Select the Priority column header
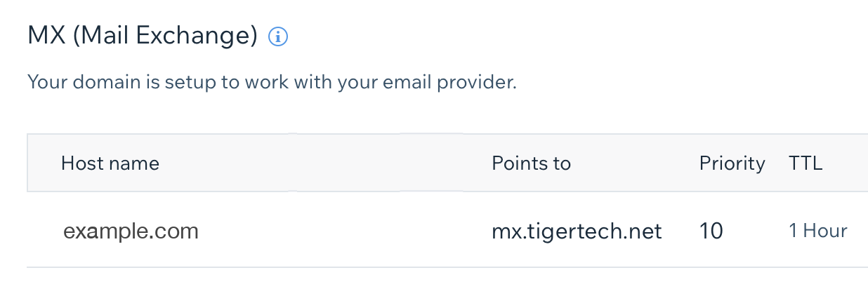 click(x=732, y=163)
